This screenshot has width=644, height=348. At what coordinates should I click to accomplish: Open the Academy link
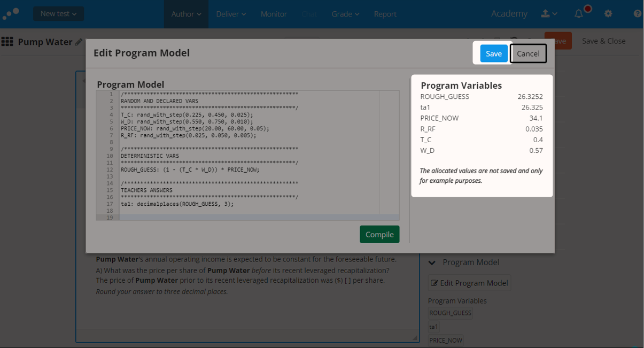[509, 13]
